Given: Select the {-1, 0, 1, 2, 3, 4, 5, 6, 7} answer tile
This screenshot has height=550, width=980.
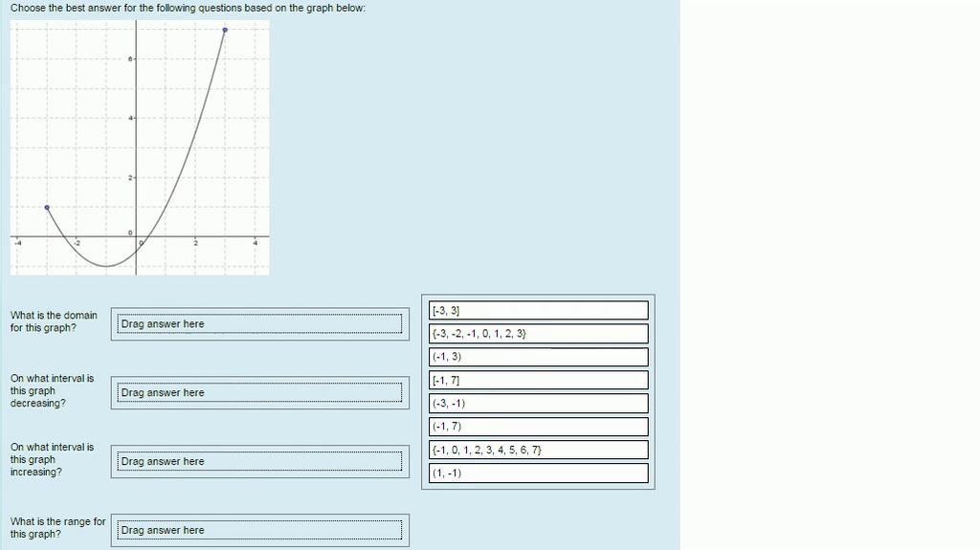Looking at the screenshot, I should coord(539,450).
